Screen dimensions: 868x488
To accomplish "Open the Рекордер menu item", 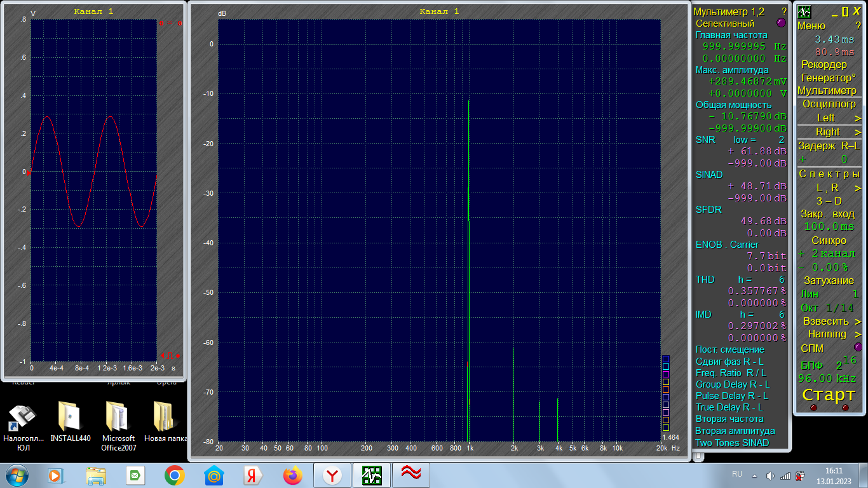I will click(824, 64).
